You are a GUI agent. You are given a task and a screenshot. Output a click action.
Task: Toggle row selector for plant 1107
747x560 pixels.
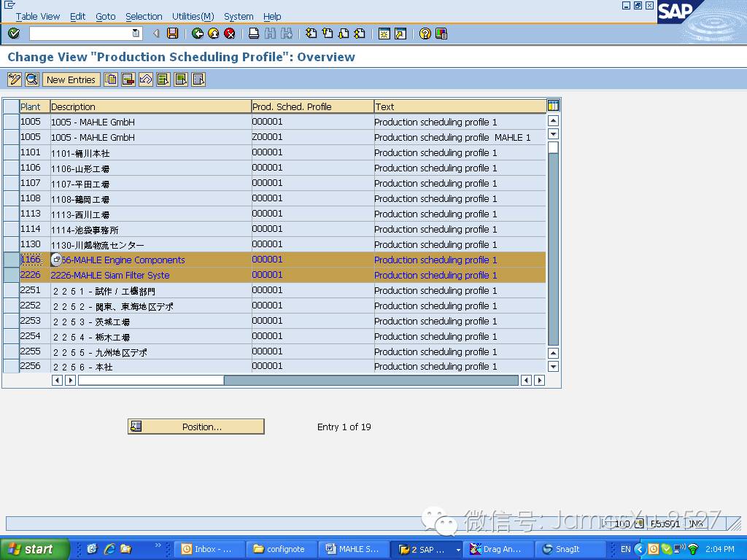[11, 183]
